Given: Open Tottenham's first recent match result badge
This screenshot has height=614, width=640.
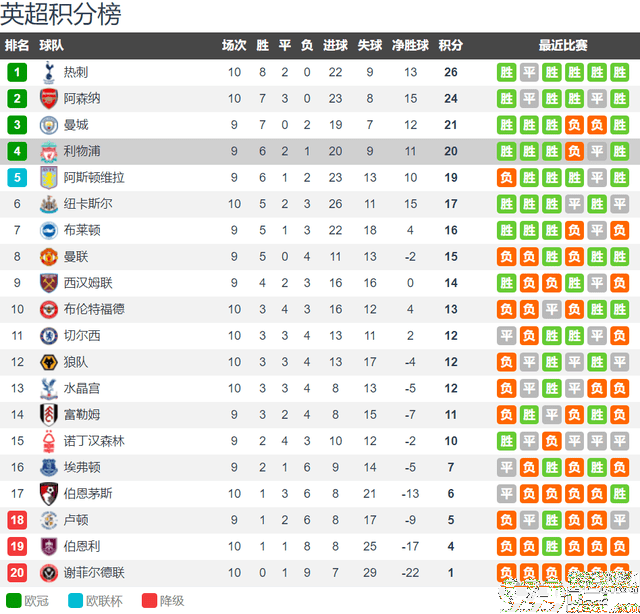Looking at the screenshot, I should click(x=507, y=73).
